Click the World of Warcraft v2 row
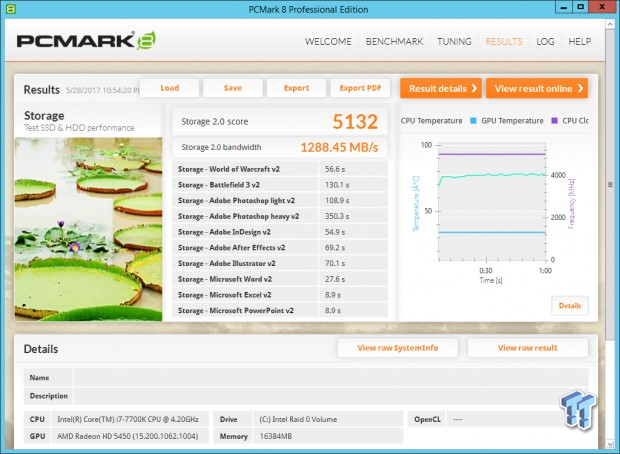The height and width of the screenshot is (454, 620). tap(280, 169)
